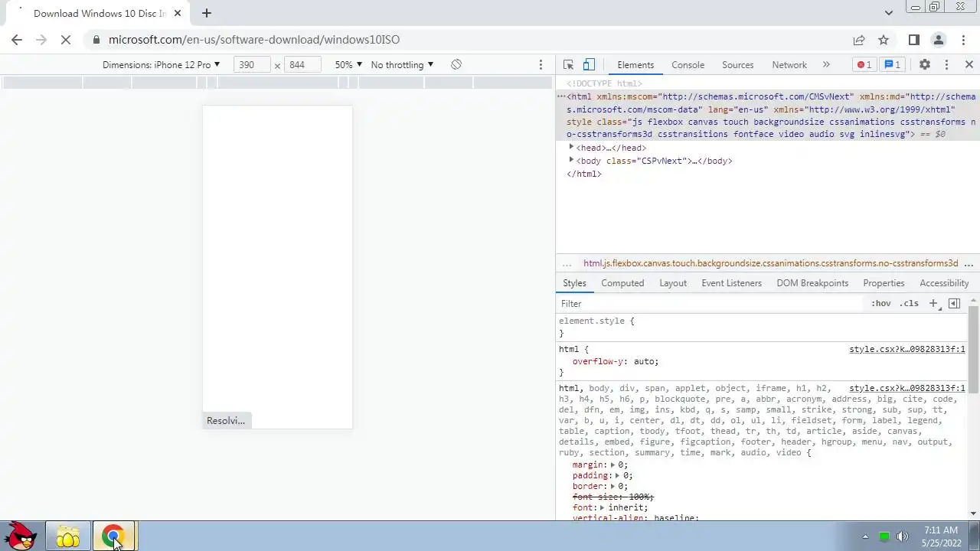Switch to the Sources tab
980x551 pixels.
(737, 65)
